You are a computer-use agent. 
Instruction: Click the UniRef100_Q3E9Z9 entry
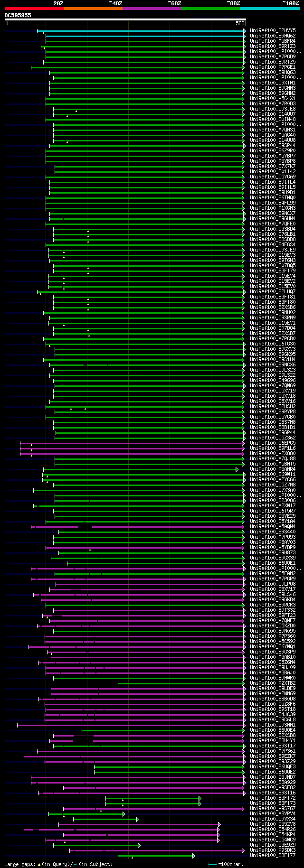pyautogui.click(x=273, y=845)
